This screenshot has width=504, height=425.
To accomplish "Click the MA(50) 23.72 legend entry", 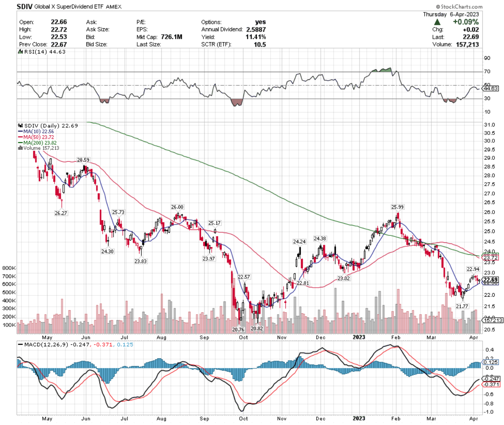I will 36,137.
